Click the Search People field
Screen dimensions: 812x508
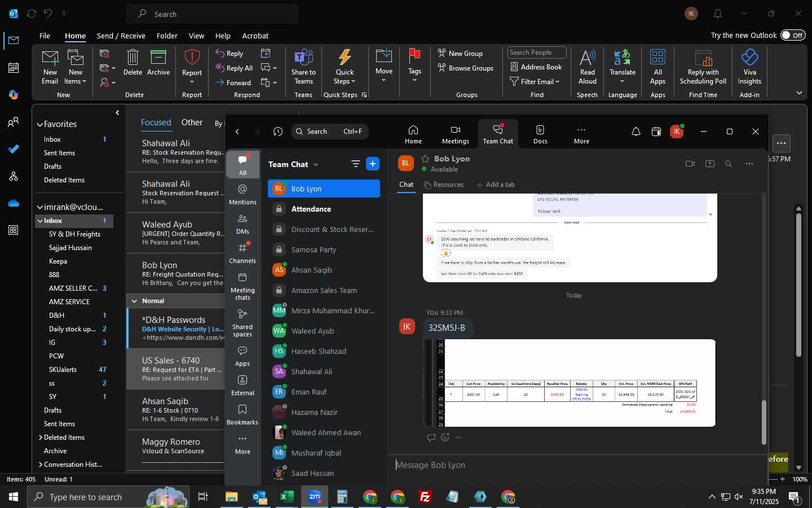(537, 52)
